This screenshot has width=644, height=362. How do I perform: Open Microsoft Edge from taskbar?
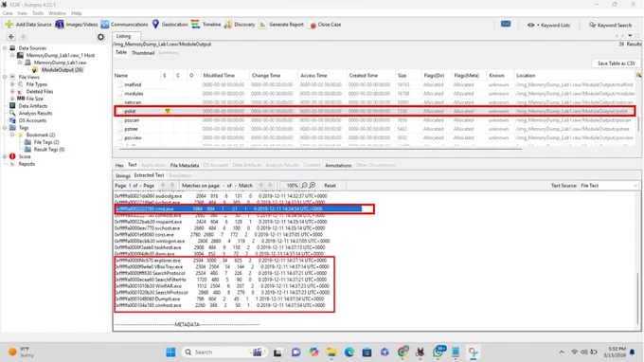tap(349, 353)
